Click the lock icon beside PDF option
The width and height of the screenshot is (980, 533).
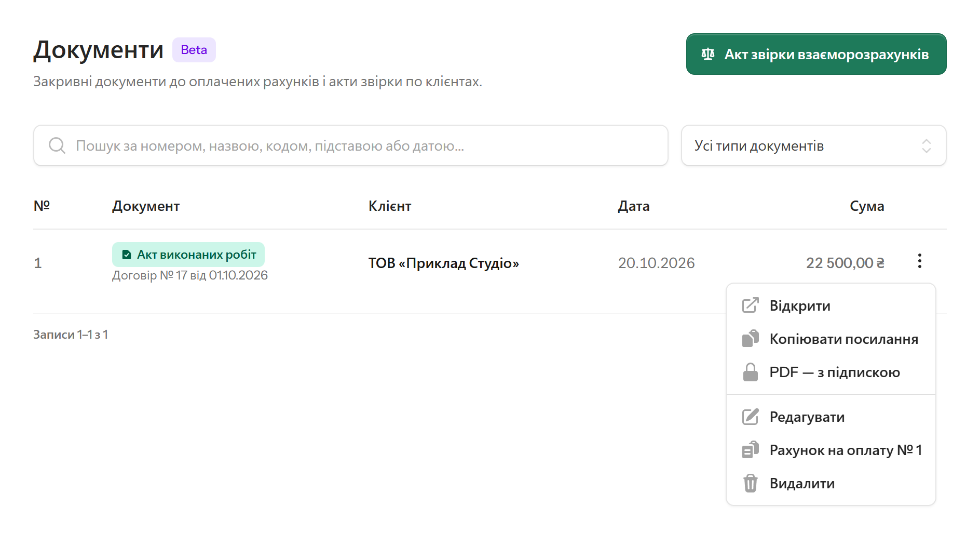coord(751,372)
